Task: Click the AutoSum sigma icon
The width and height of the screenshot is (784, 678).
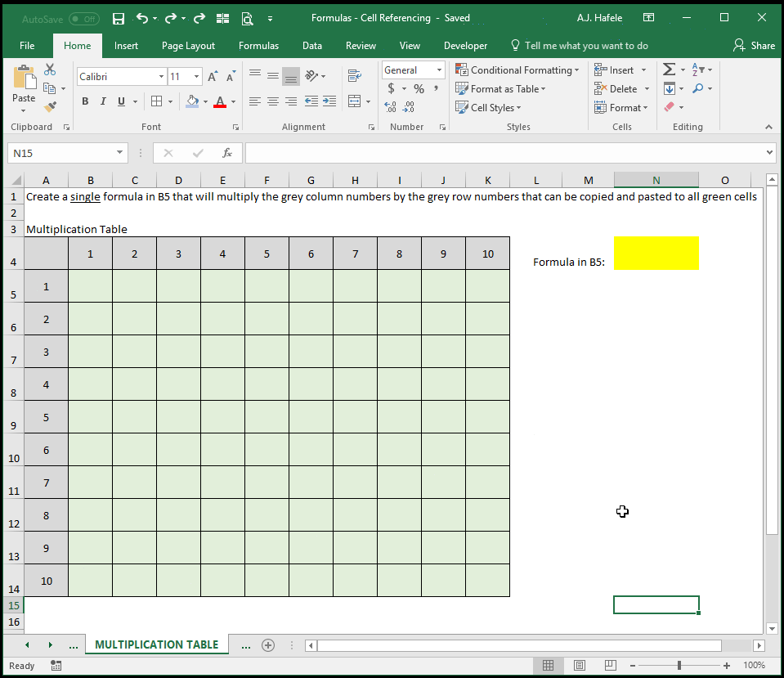Action: pos(669,70)
